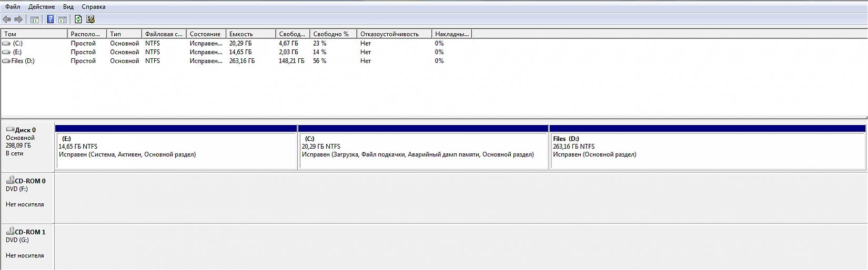Image resolution: width=868 pixels, height=270 pixels.
Task: Select the (C:) 20,29 ГБ partition block
Action: pyautogui.click(x=423, y=150)
